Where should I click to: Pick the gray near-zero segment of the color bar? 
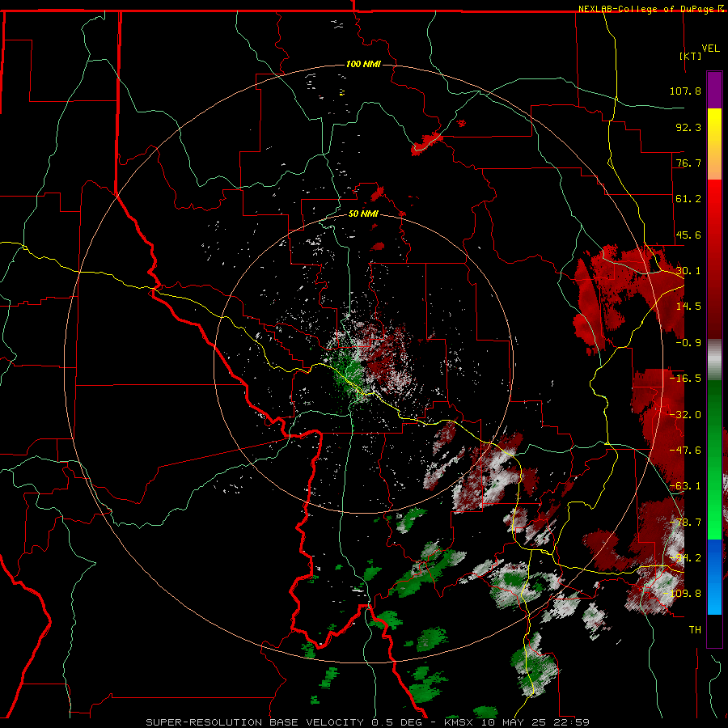coord(714,360)
